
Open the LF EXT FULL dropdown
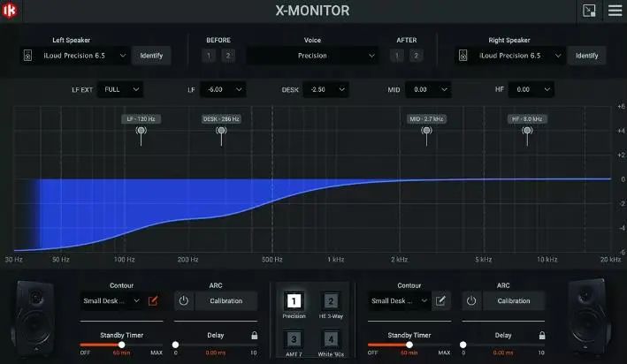point(121,89)
